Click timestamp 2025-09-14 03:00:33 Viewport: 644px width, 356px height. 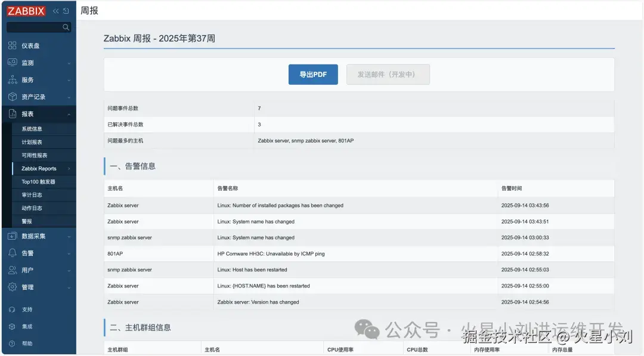525,238
